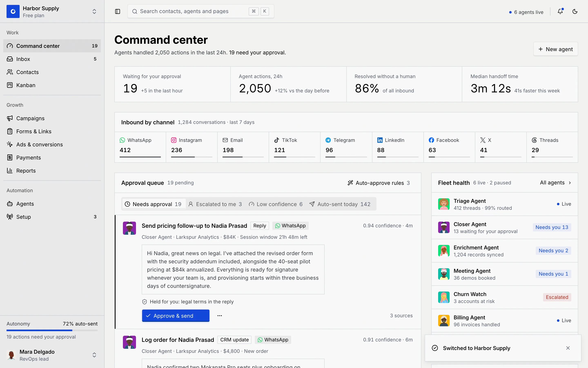588x368 pixels.
Task: Click Approve & send button
Action: pyautogui.click(x=176, y=316)
